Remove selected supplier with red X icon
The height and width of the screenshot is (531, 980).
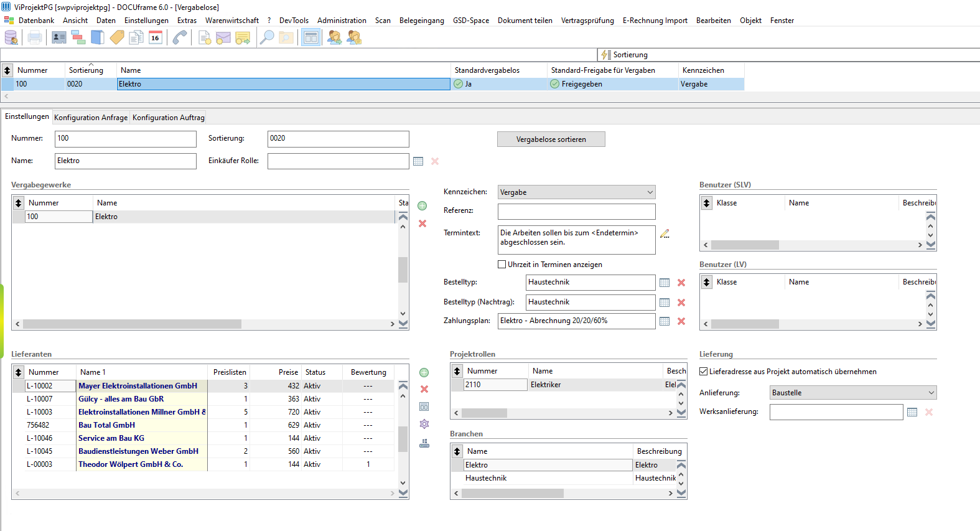pyautogui.click(x=424, y=389)
